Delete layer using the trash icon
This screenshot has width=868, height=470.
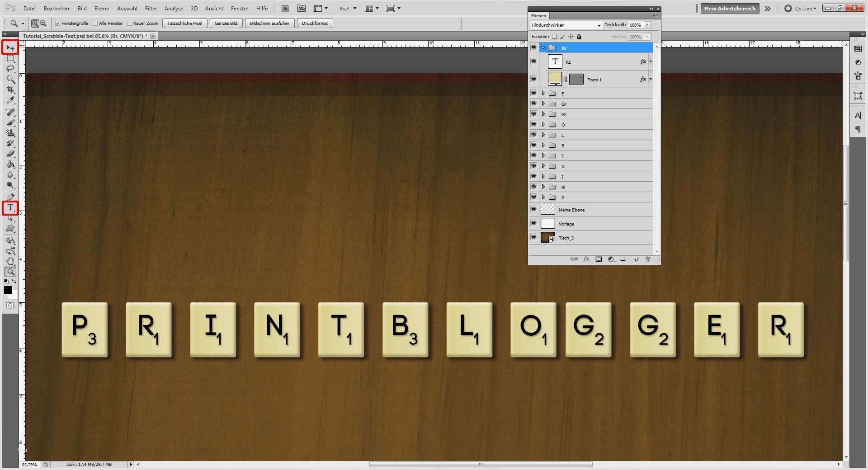[647, 259]
